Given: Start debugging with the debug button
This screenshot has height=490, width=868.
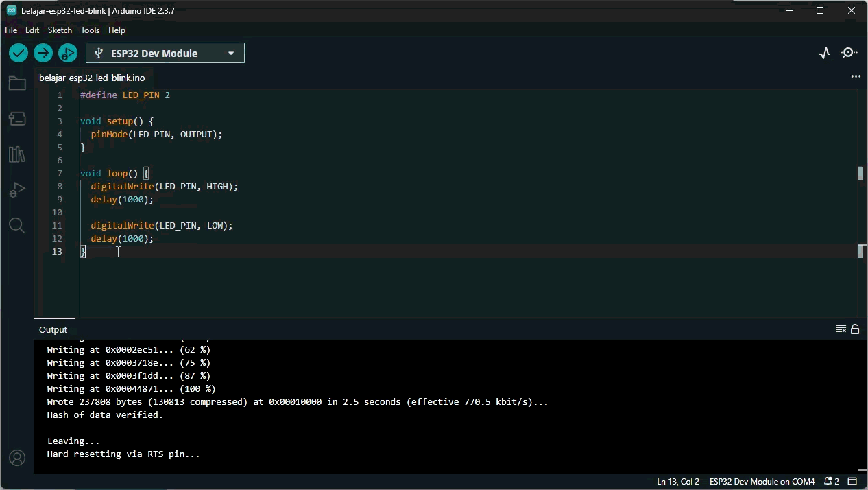Looking at the screenshot, I should pos(68,53).
